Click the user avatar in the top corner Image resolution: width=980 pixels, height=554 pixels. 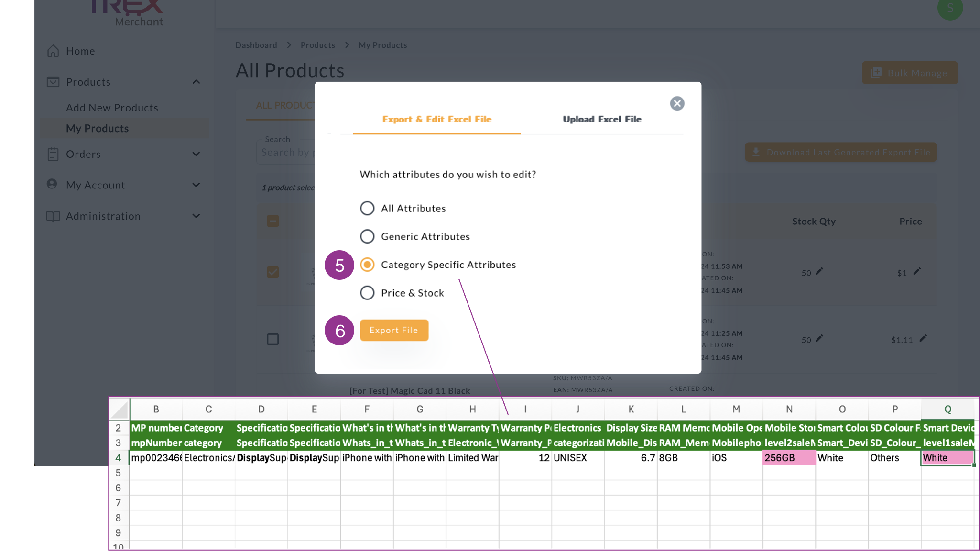(x=949, y=9)
